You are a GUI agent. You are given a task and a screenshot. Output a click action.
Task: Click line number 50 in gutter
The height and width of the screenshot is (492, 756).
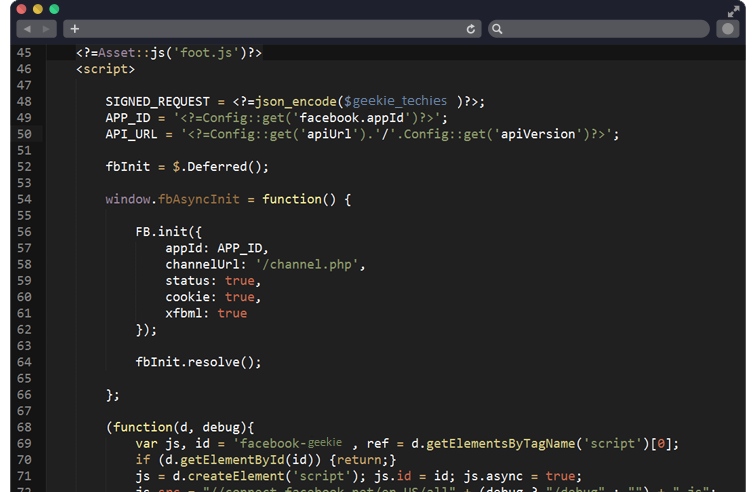24,134
